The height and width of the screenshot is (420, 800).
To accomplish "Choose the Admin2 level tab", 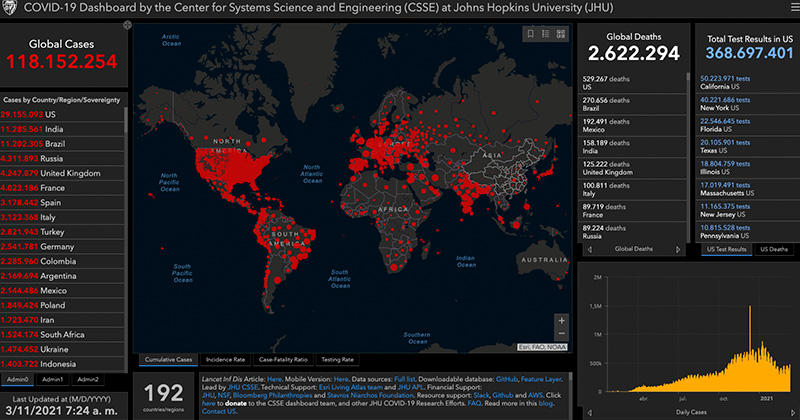I will coord(88,379).
